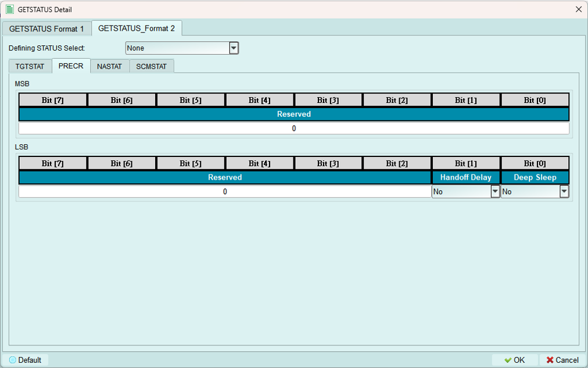Image resolution: width=588 pixels, height=368 pixels.
Task: Click the Deep Sleep header label
Action: point(535,177)
